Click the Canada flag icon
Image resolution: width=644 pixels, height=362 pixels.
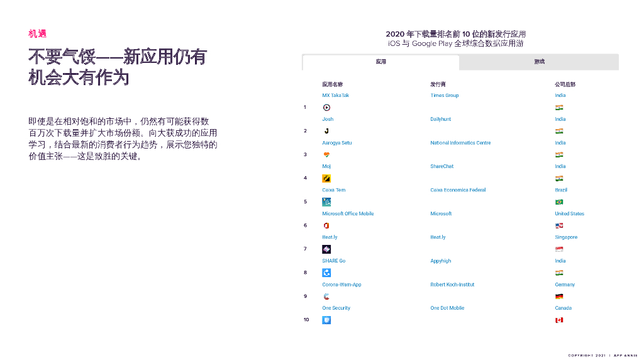click(x=559, y=320)
